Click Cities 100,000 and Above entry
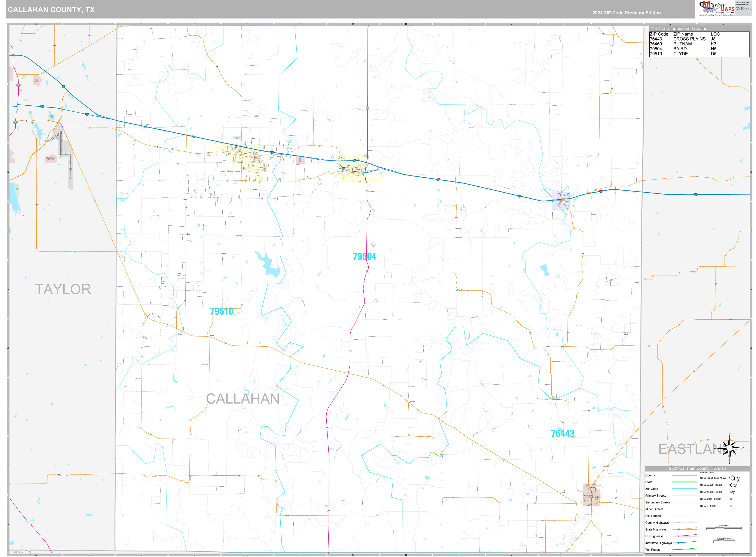Image resolution: width=756 pixels, height=557 pixels. 713,478
